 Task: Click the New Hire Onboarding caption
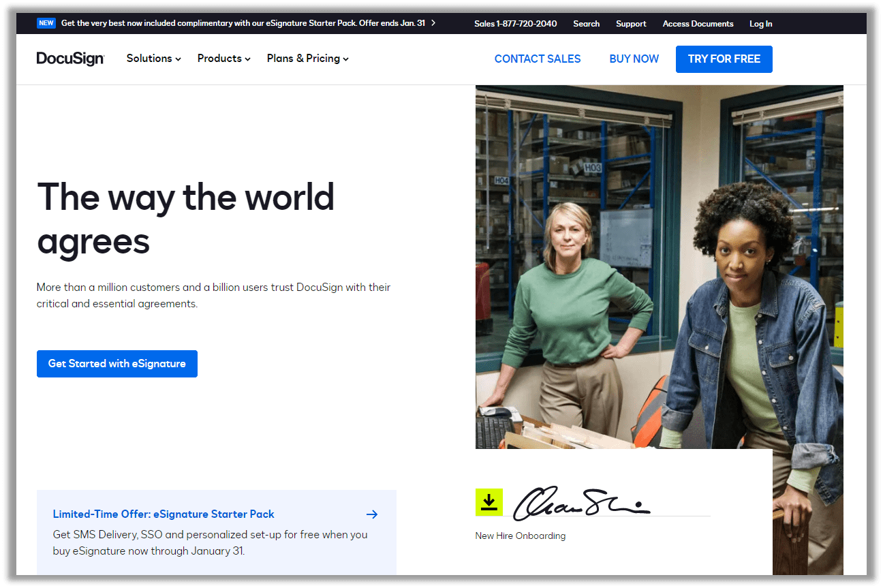521,536
